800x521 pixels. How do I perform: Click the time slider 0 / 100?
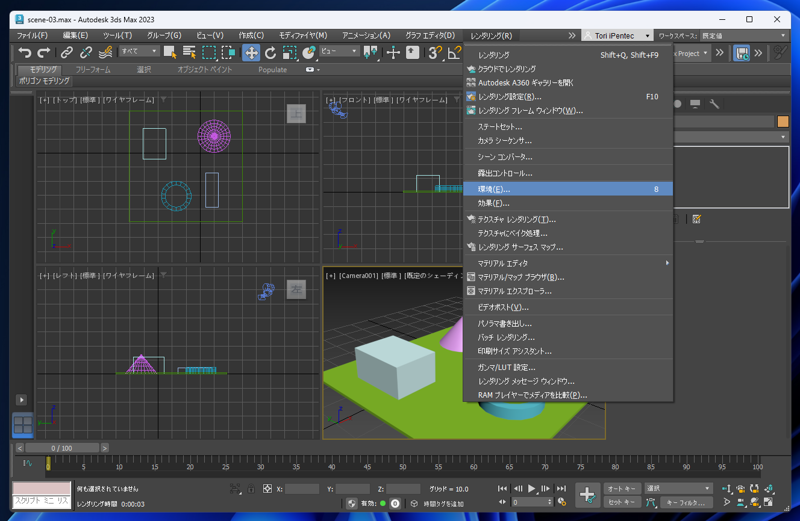(62, 448)
